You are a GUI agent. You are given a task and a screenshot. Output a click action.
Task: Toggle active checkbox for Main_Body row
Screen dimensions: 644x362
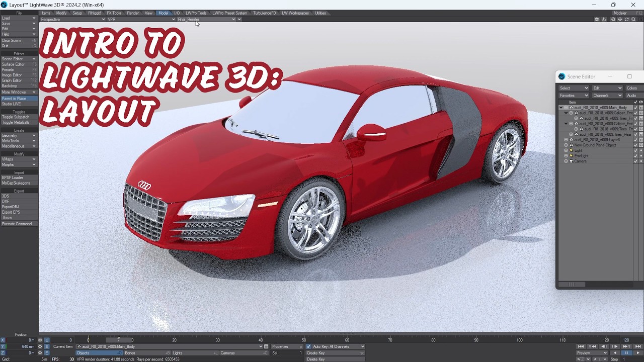[635, 108]
